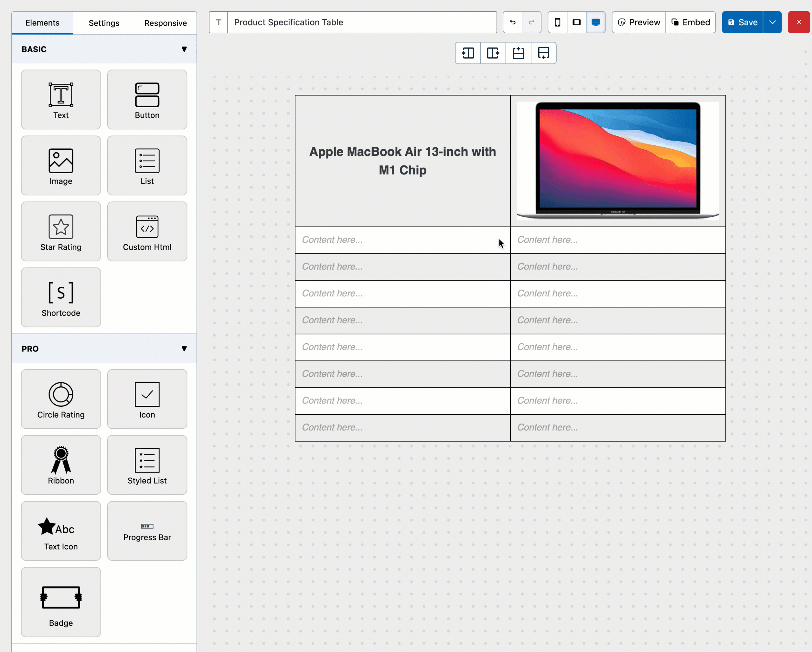Screen dimensions: 812x652
Task: Open the Save options dropdown arrow
Action: coord(772,22)
